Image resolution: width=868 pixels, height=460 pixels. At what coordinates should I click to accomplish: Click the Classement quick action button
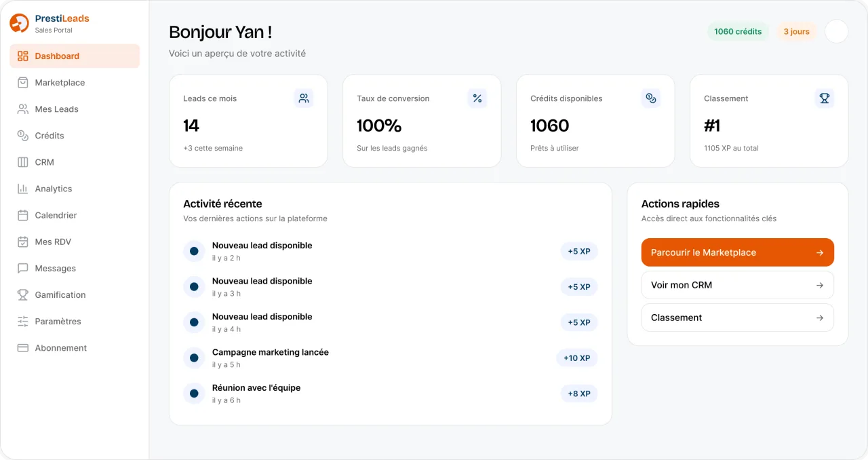click(x=738, y=318)
